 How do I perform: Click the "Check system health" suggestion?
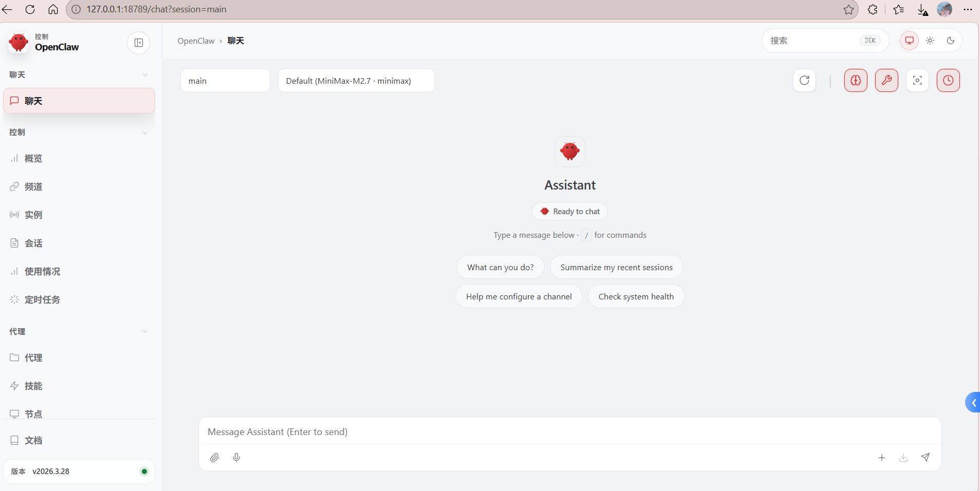pos(636,296)
